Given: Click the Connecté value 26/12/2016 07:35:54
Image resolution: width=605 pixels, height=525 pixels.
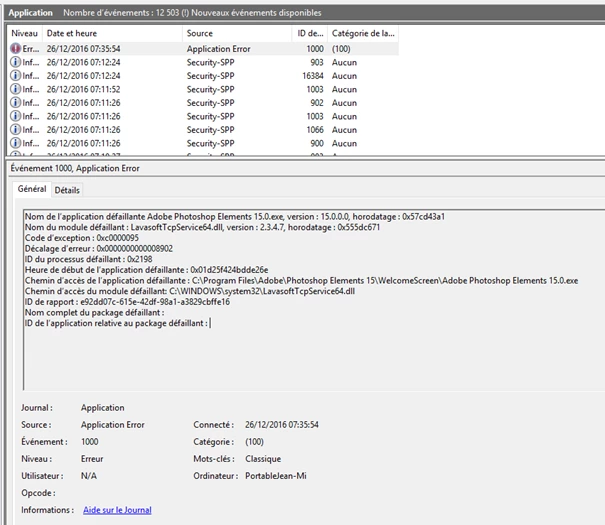Looking at the screenshot, I should coord(282,425).
